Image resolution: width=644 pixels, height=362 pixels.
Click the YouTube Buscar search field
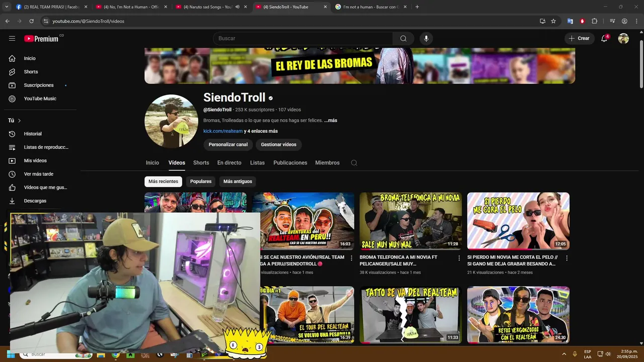[303, 38]
